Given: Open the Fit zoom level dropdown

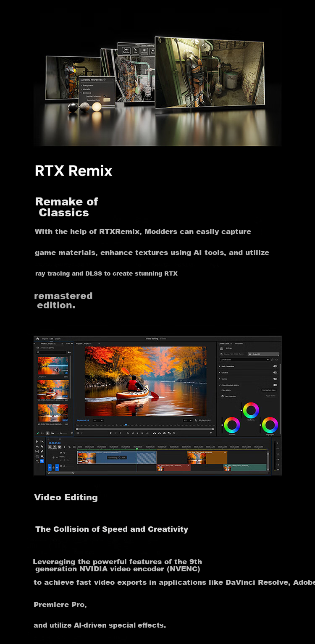Looking at the screenshot, I should pyautogui.click(x=98, y=420).
